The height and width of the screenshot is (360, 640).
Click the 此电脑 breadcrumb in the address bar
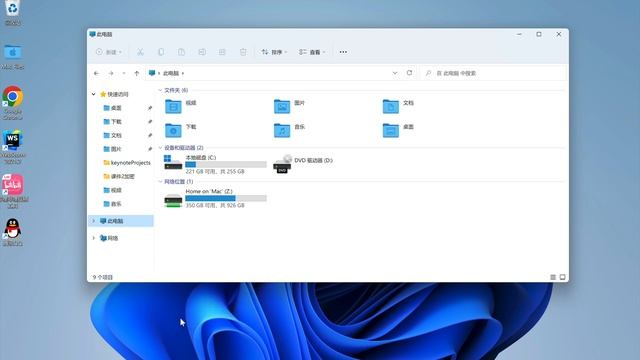[x=171, y=73]
